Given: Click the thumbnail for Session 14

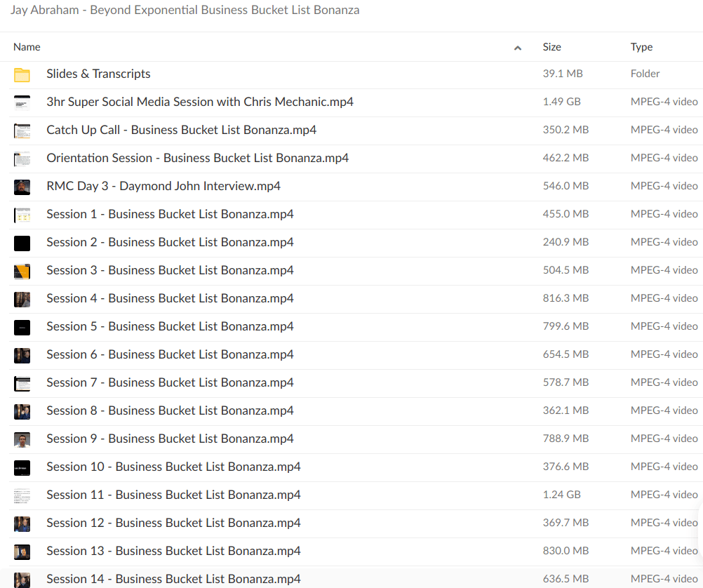Looking at the screenshot, I should [x=21, y=580].
